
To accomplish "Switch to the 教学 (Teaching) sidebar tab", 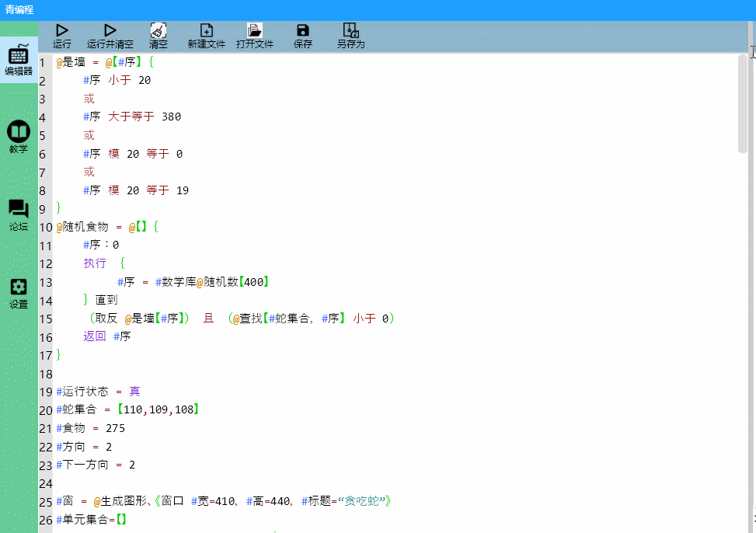I will [18, 136].
